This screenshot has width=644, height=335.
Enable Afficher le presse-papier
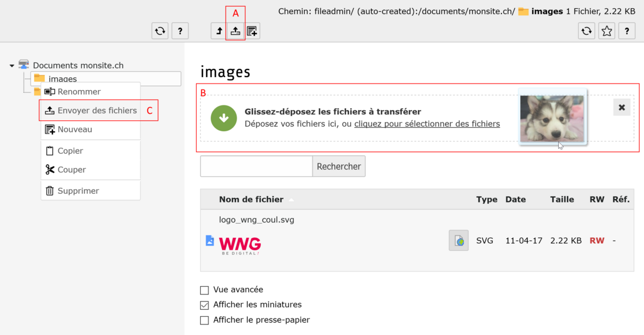204,320
